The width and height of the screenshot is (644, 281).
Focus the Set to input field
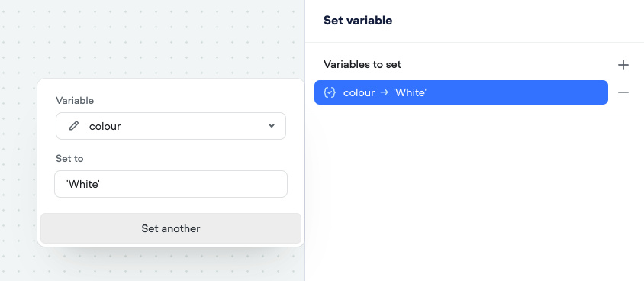[171, 184]
